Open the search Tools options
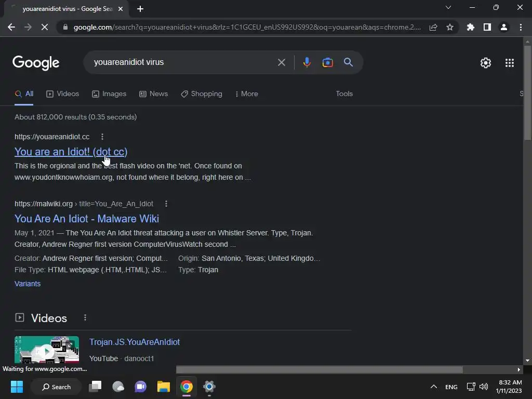The width and height of the screenshot is (532, 399). pos(344,94)
